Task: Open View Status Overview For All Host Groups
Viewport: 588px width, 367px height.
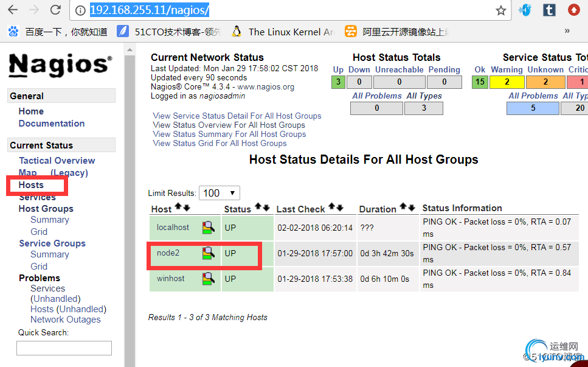Action: (229, 125)
